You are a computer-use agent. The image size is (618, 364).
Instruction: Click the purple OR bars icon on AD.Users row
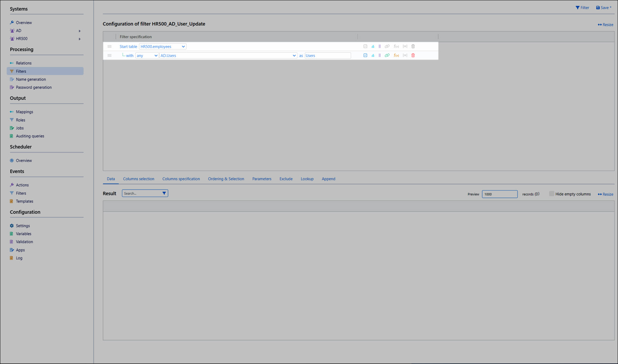pos(379,55)
